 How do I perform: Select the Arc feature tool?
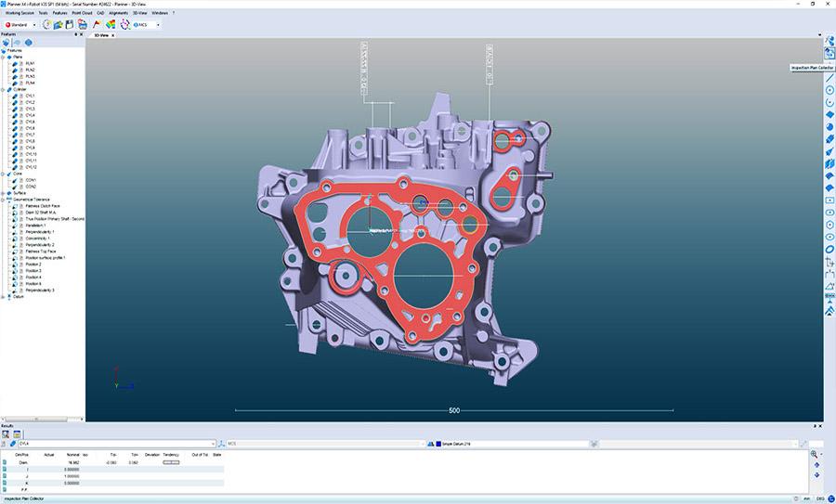[829, 102]
